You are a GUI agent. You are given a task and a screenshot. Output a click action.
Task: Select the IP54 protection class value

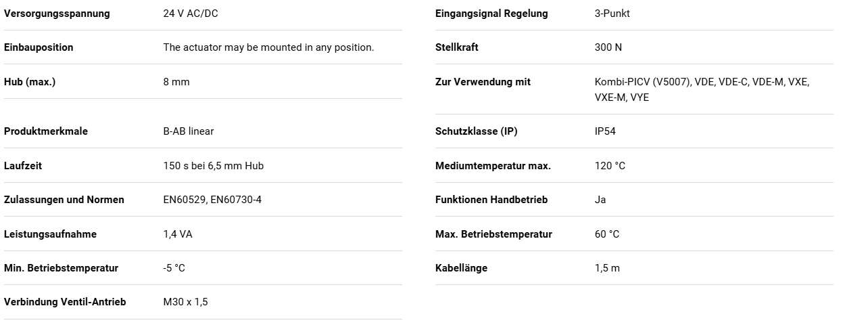(x=605, y=131)
